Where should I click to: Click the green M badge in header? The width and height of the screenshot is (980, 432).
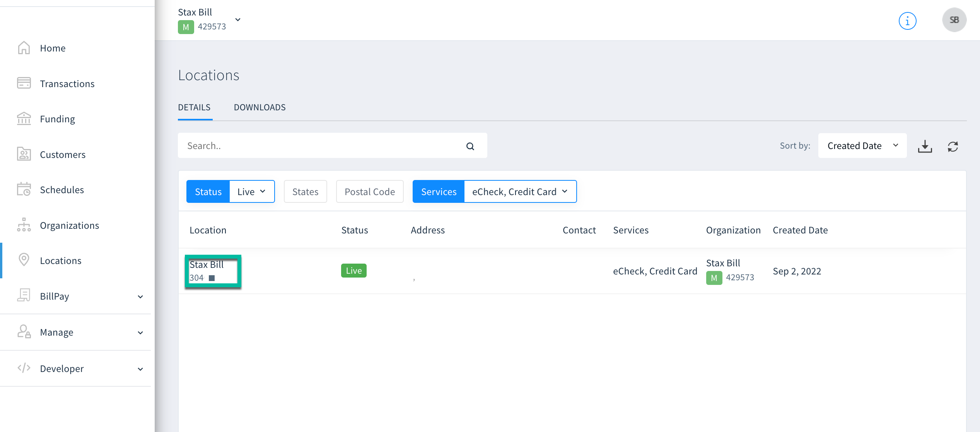point(186,27)
